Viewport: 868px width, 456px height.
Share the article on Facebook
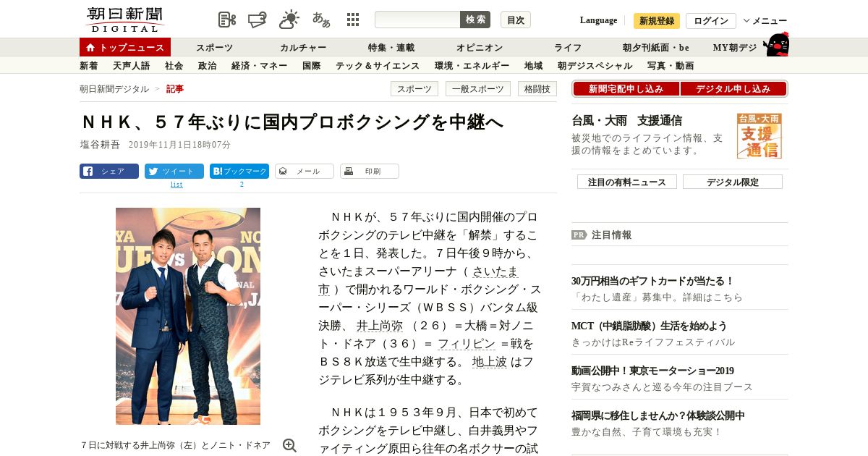(x=109, y=172)
